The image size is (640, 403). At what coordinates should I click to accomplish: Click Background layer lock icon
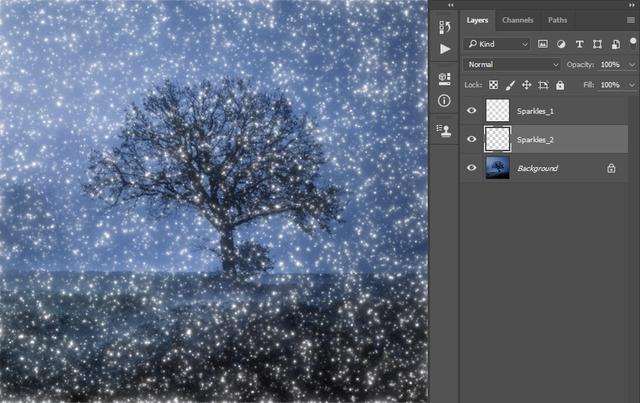[x=611, y=168]
